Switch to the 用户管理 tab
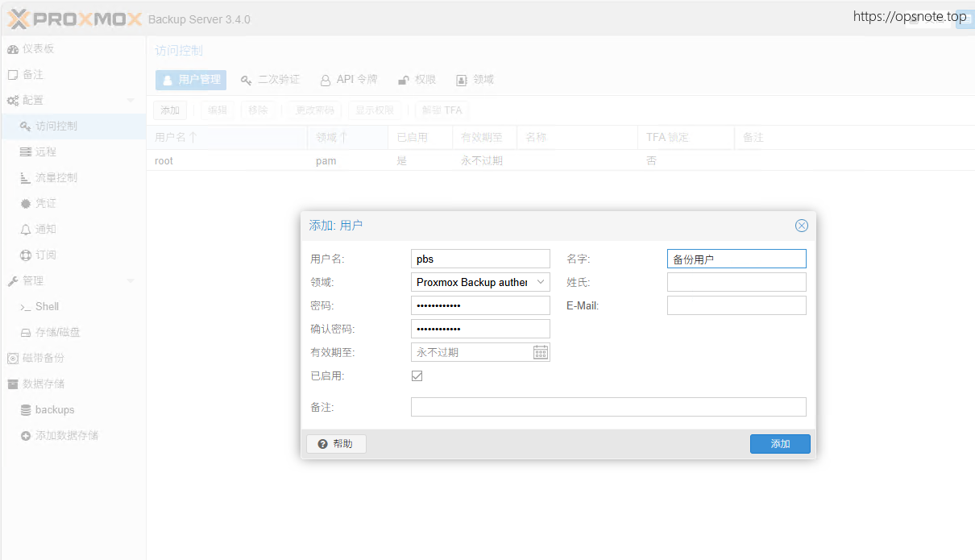975x560 pixels. point(191,80)
